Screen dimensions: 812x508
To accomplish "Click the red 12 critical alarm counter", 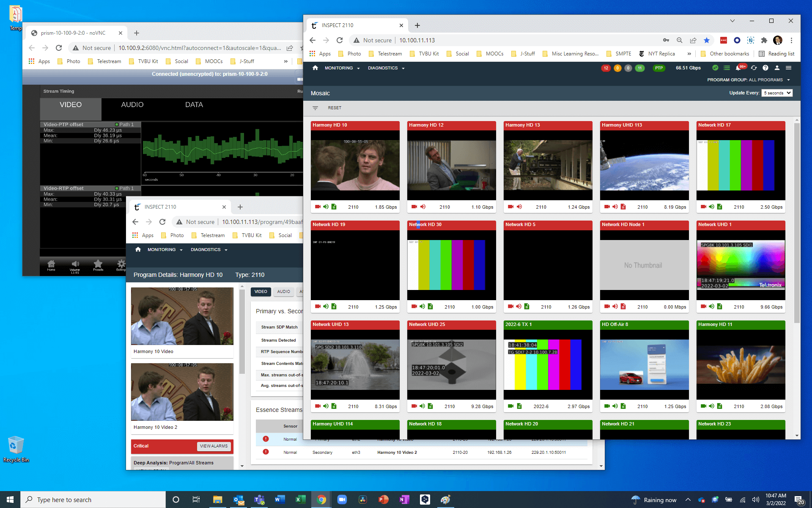I will [606, 68].
